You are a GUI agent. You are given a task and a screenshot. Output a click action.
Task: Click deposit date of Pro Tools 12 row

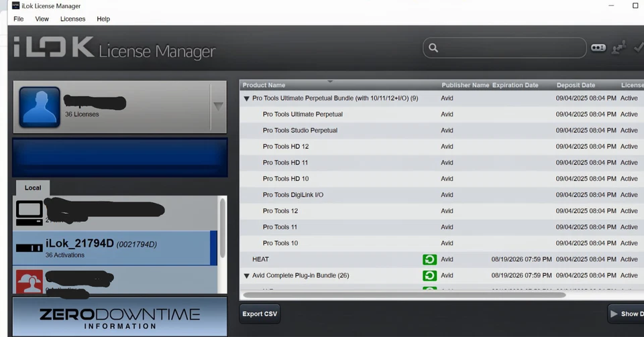[586, 211]
